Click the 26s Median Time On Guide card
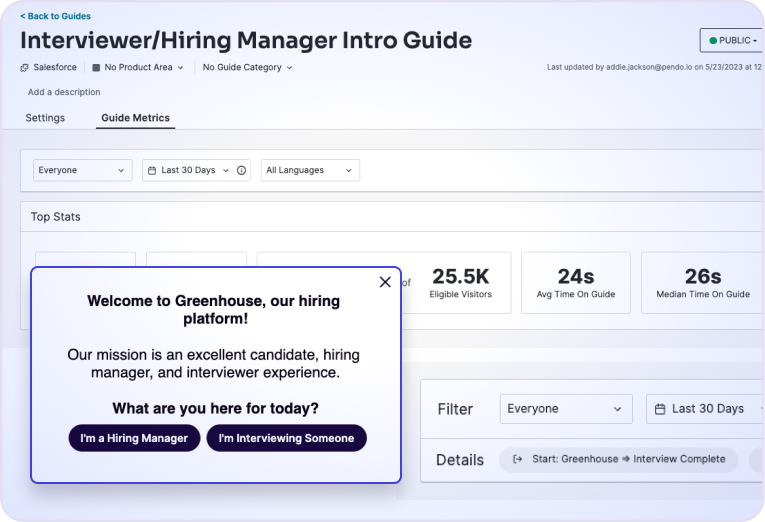765x522 pixels. (x=703, y=283)
